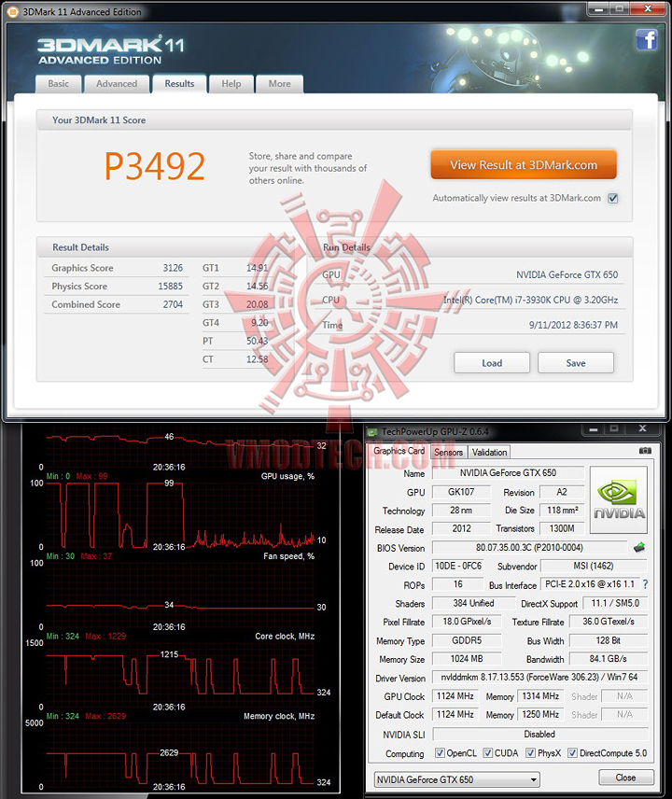Click View Result at 3DMark.com button
The height and width of the screenshot is (799, 672).
pos(524,164)
